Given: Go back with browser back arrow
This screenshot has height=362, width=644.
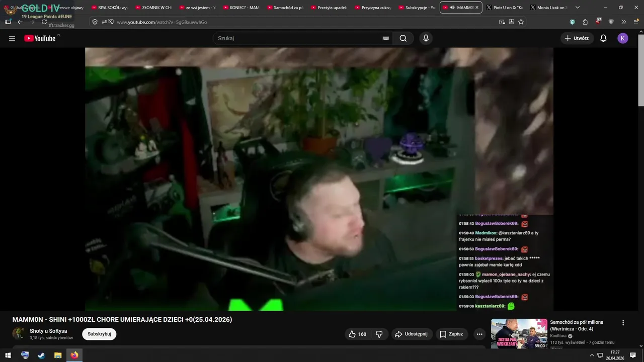Looking at the screenshot, I should tap(20, 22).
